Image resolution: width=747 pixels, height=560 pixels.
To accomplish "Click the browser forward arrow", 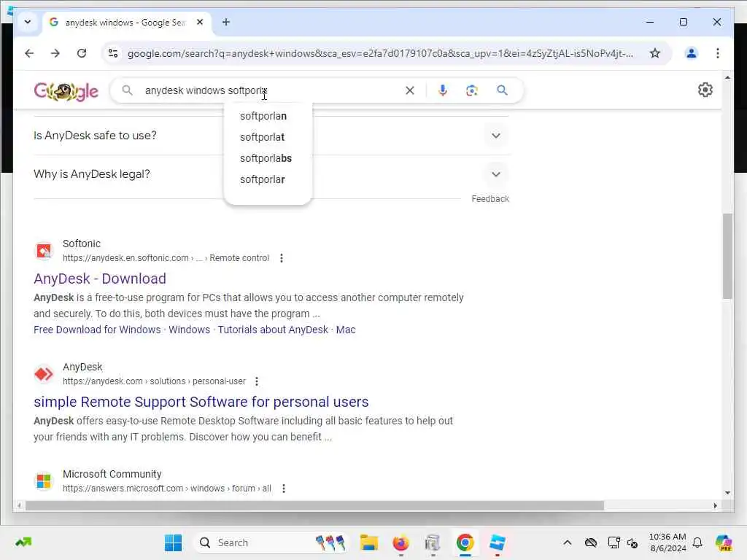I will [55, 53].
